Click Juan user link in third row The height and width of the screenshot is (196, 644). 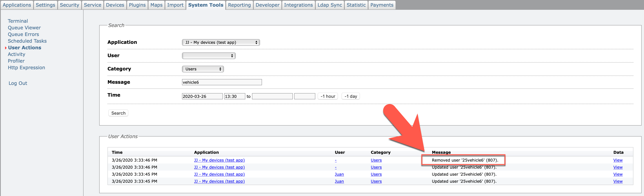[339, 174]
